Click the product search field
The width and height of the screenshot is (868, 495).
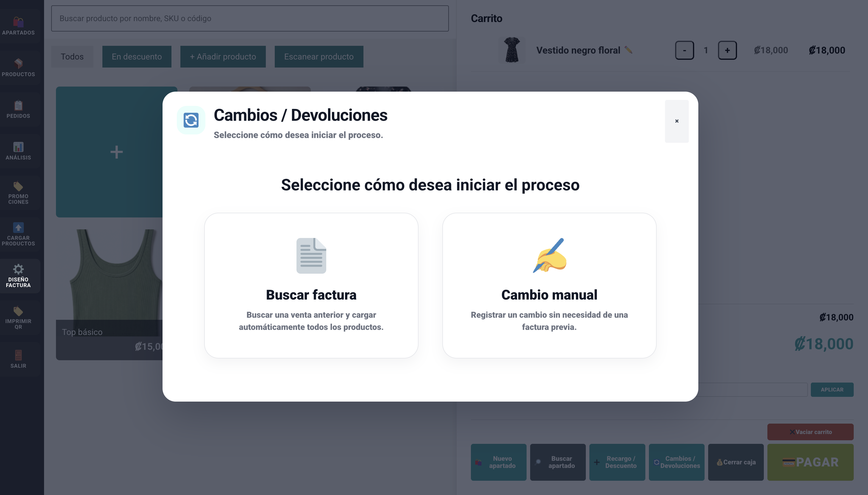click(x=250, y=18)
